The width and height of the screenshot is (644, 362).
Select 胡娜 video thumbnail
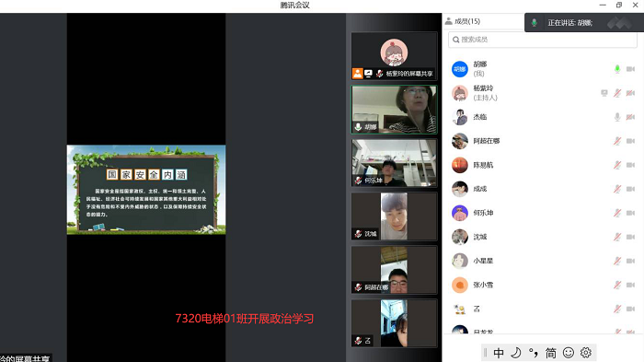click(394, 110)
